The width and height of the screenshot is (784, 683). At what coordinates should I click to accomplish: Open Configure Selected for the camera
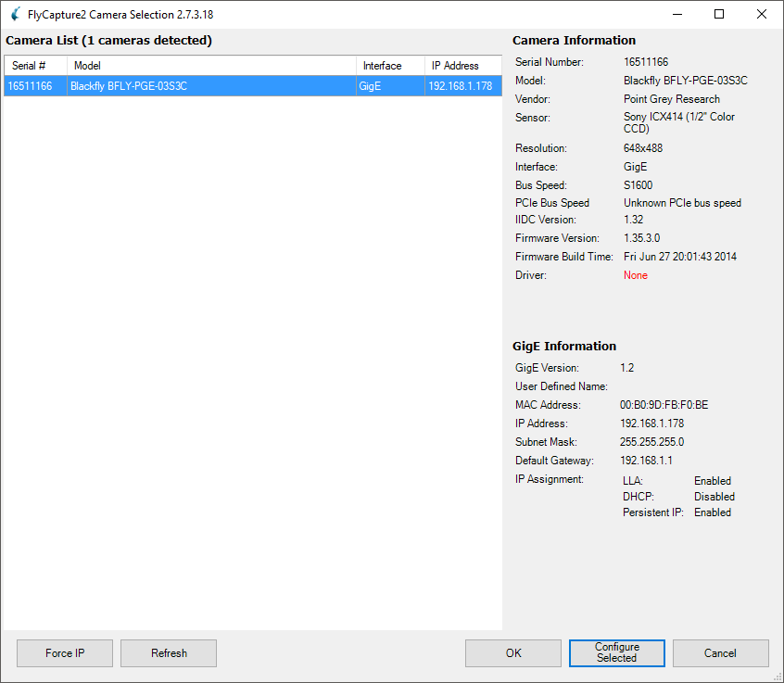click(x=617, y=653)
